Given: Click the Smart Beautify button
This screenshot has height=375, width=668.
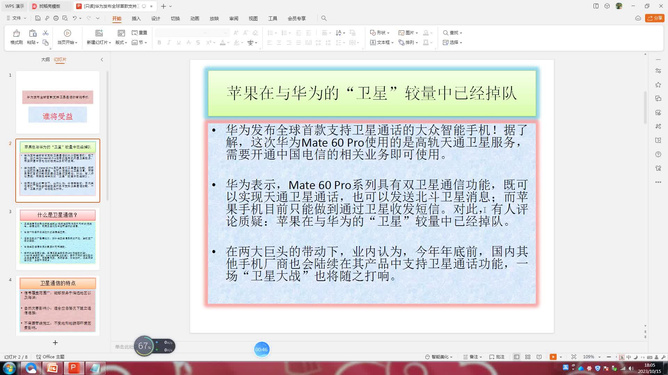Looking at the screenshot, I should pyautogui.click(x=439, y=357).
